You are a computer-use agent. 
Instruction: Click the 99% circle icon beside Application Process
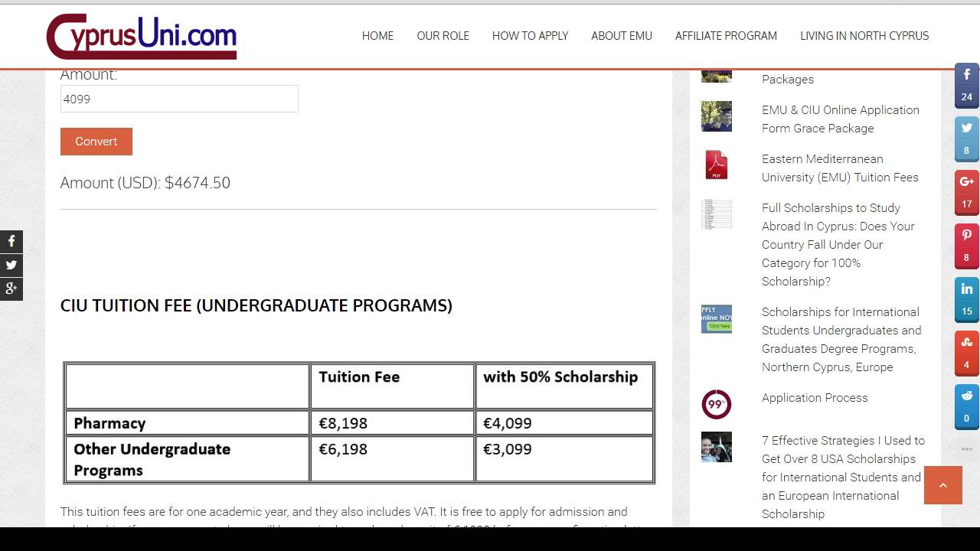(x=717, y=404)
